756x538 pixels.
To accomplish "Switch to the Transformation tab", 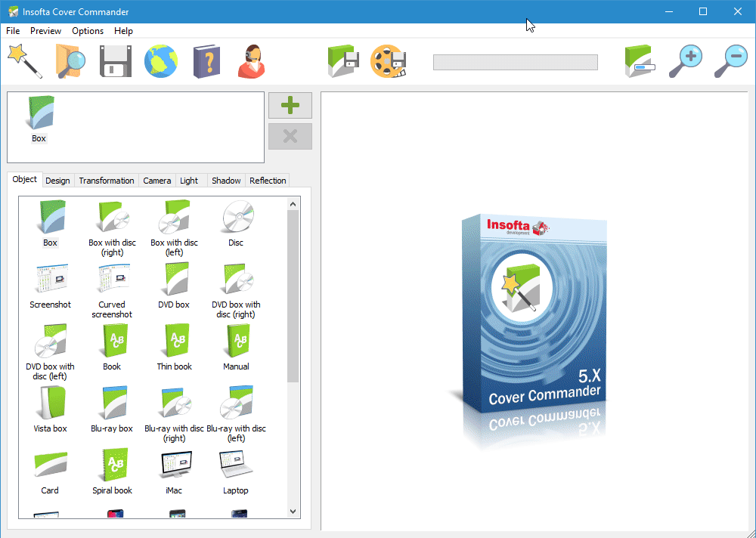I will (107, 181).
